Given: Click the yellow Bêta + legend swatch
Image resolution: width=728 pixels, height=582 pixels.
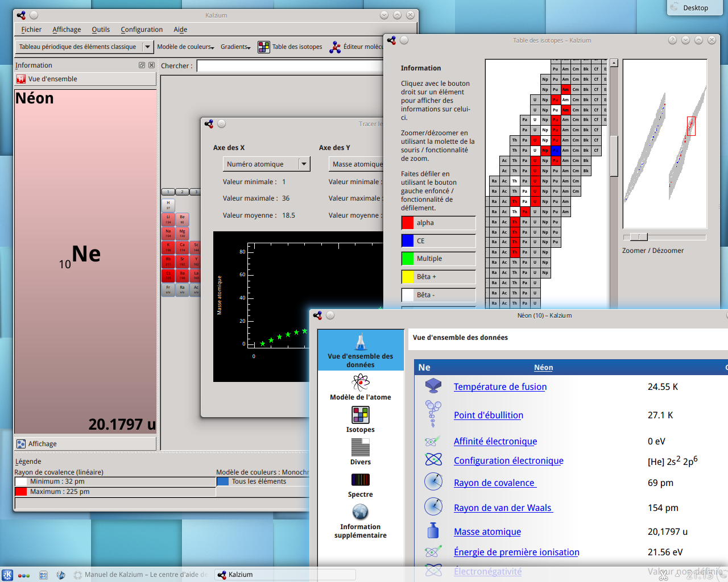Looking at the screenshot, I should (407, 277).
